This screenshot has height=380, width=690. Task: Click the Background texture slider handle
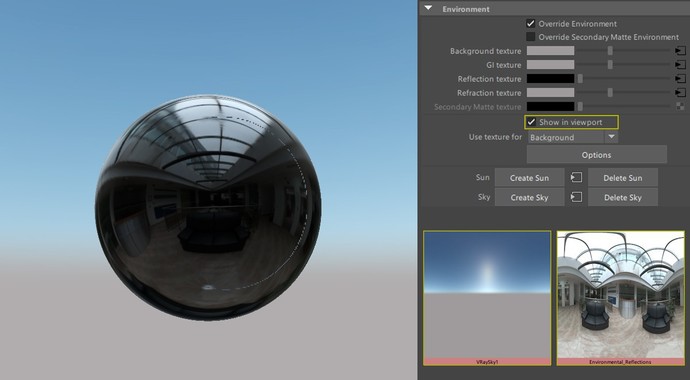pos(610,51)
